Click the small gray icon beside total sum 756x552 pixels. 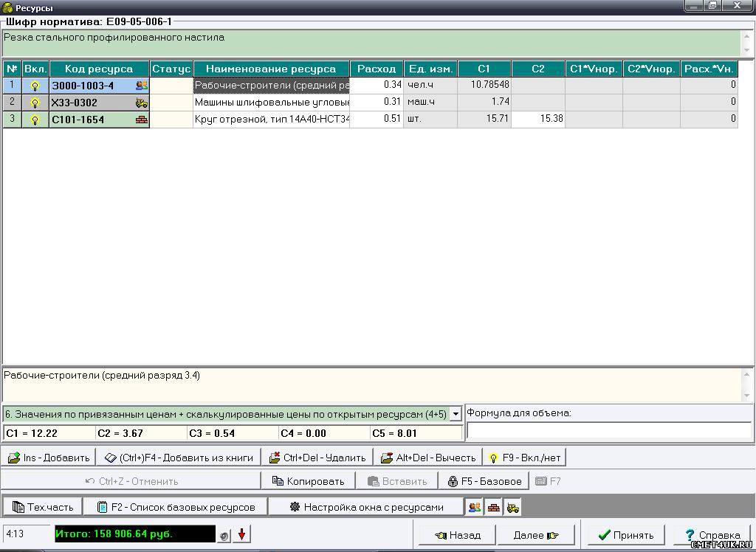[x=224, y=536]
